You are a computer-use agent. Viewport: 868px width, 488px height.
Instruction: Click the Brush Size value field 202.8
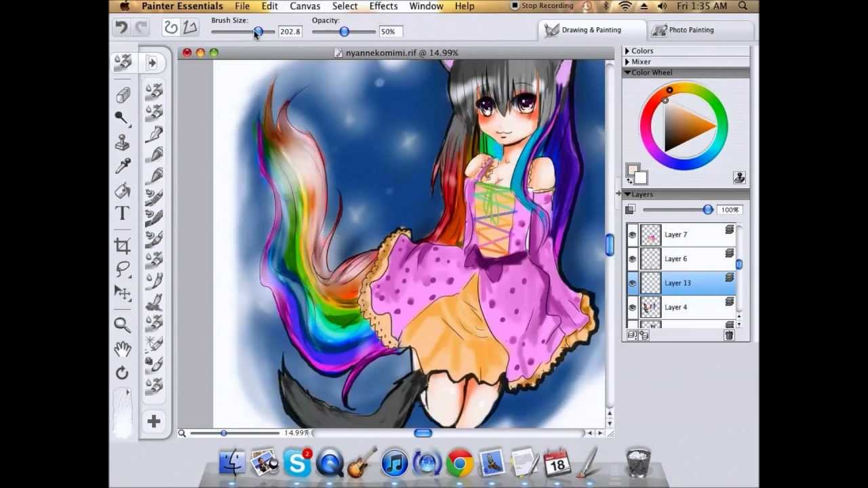[290, 32]
